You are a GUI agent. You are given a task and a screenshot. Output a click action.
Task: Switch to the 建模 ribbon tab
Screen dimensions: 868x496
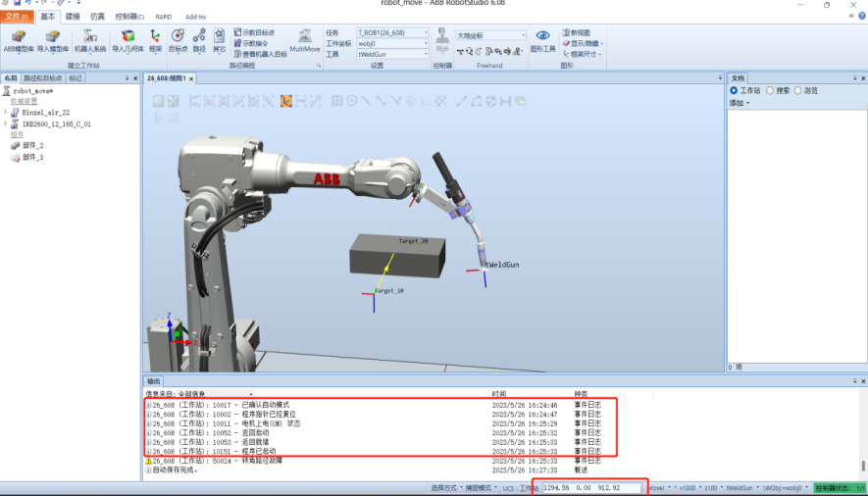coord(73,17)
